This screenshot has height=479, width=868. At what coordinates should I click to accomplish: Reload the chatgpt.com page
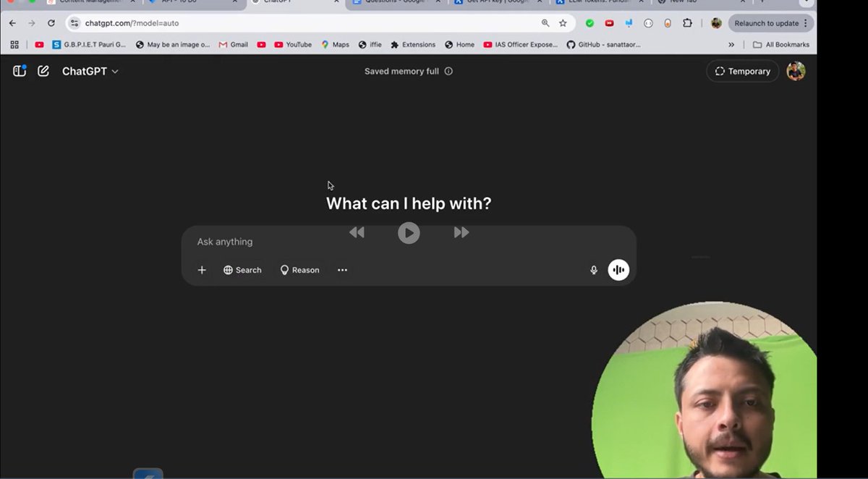tap(51, 23)
